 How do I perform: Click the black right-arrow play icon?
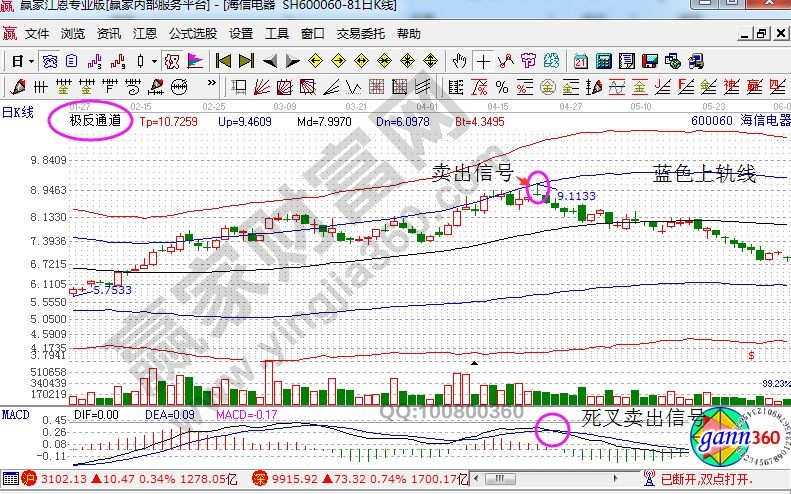[x=290, y=61]
